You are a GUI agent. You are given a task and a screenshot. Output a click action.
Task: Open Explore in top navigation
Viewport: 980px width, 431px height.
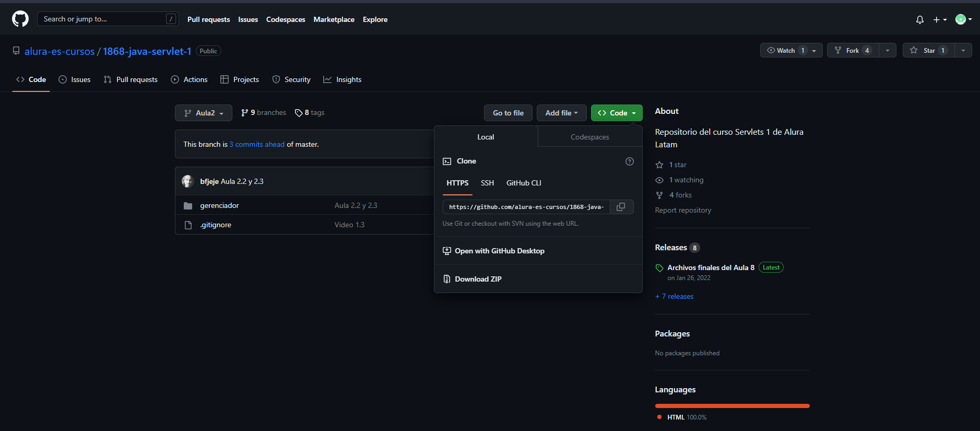tap(375, 19)
